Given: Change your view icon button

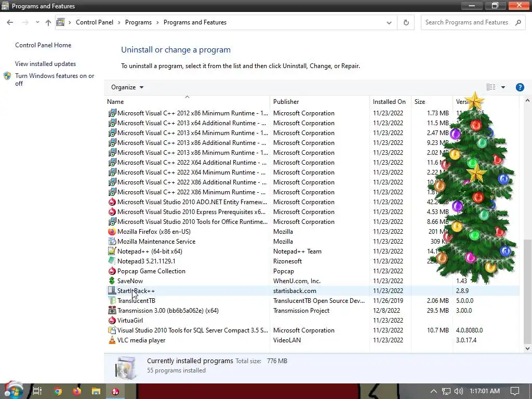Looking at the screenshot, I should [490, 87].
